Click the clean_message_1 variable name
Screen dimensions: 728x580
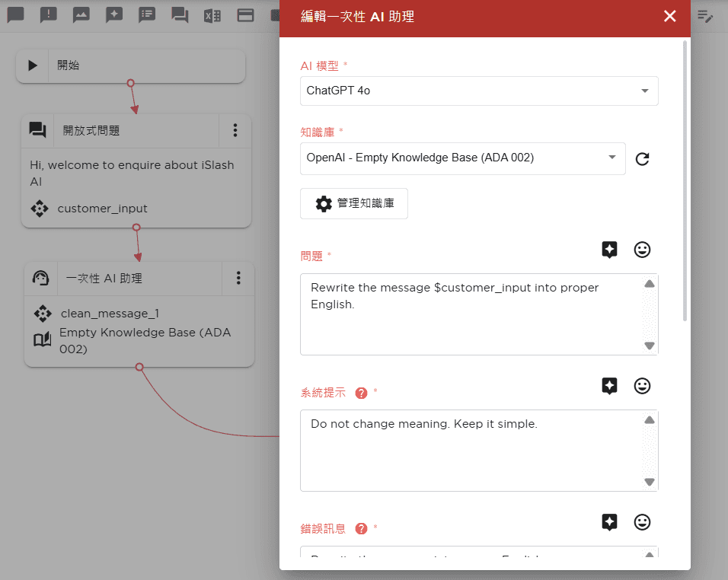[110, 314]
